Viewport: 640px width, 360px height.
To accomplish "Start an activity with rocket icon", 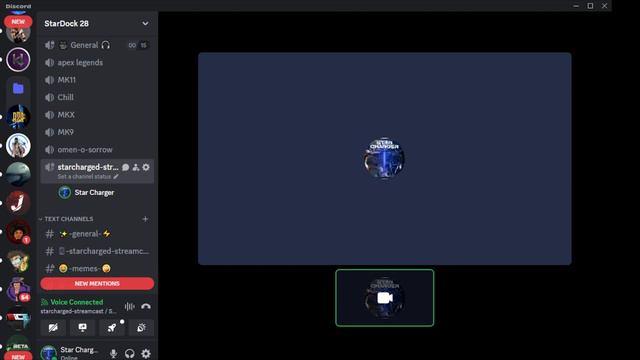I will pos(112,328).
